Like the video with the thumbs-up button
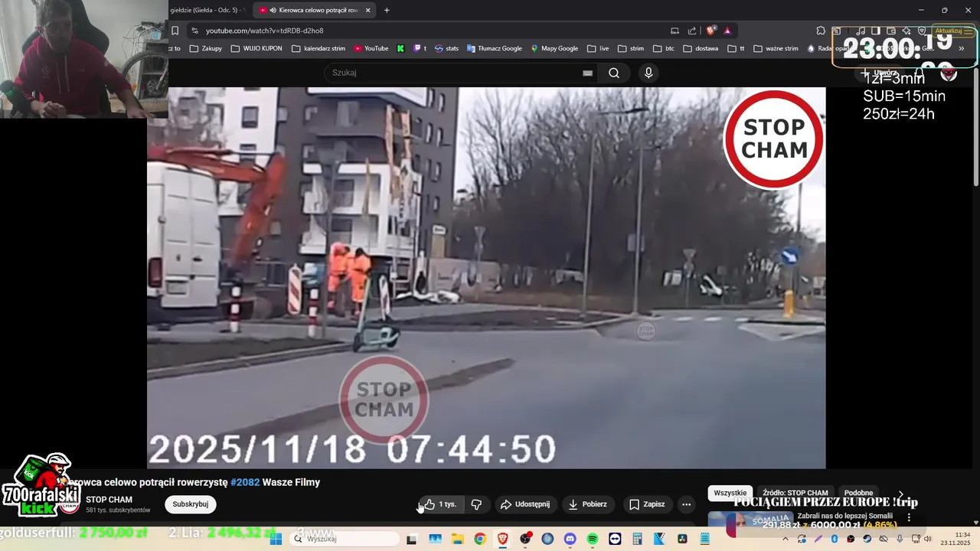Viewport: 980px width, 551px height. [x=439, y=504]
